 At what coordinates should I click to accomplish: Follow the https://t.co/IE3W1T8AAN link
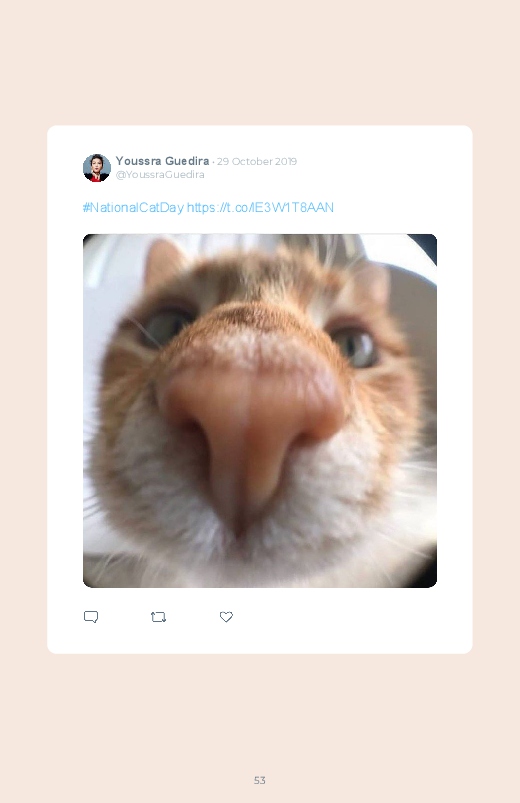coord(260,207)
